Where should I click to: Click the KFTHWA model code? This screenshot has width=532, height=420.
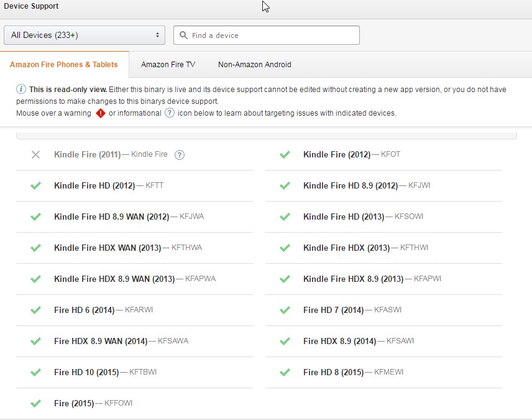tap(186, 248)
